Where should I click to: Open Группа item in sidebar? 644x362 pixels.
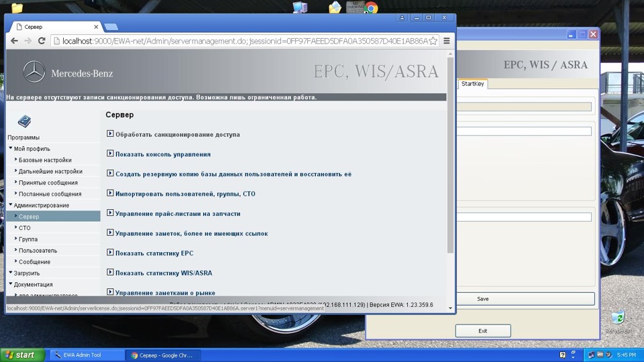coord(28,239)
